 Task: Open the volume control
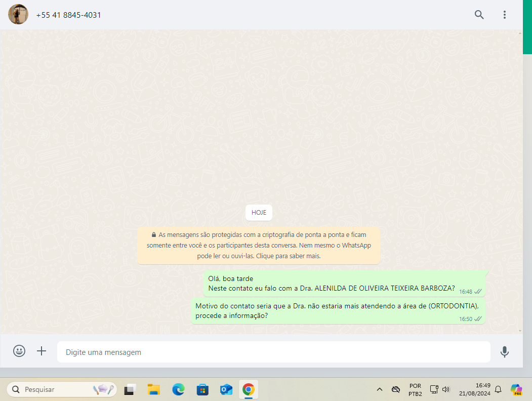click(x=446, y=389)
